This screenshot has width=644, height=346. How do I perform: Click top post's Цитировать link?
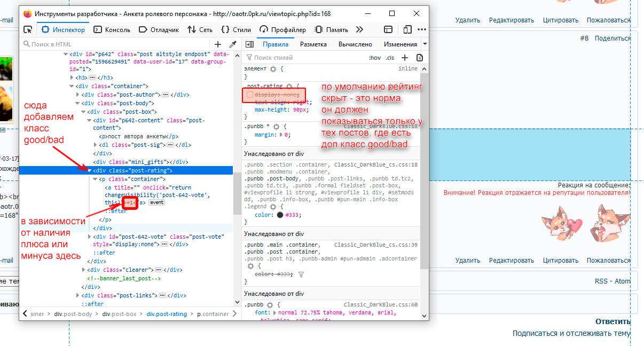(x=560, y=20)
